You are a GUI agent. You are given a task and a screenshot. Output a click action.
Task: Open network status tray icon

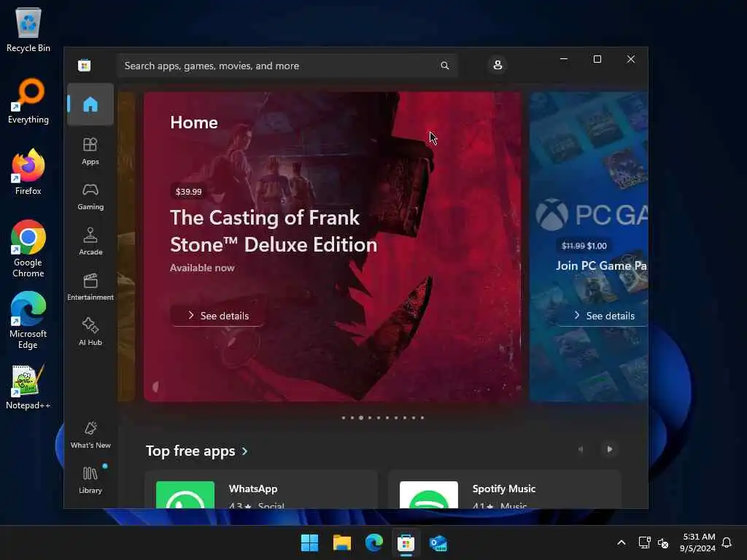click(644, 542)
